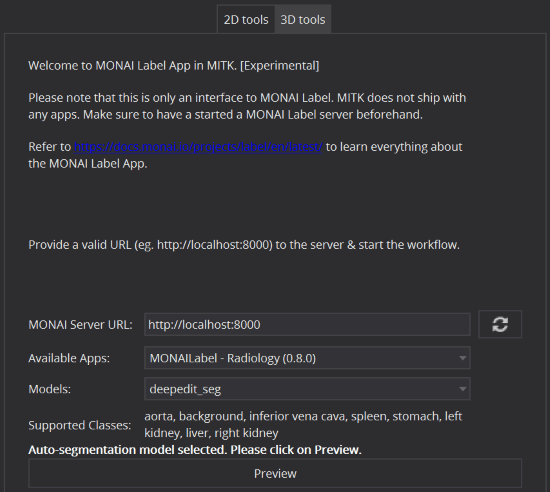Click the text 'the MONAI Label App.'

[x=88, y=163]
